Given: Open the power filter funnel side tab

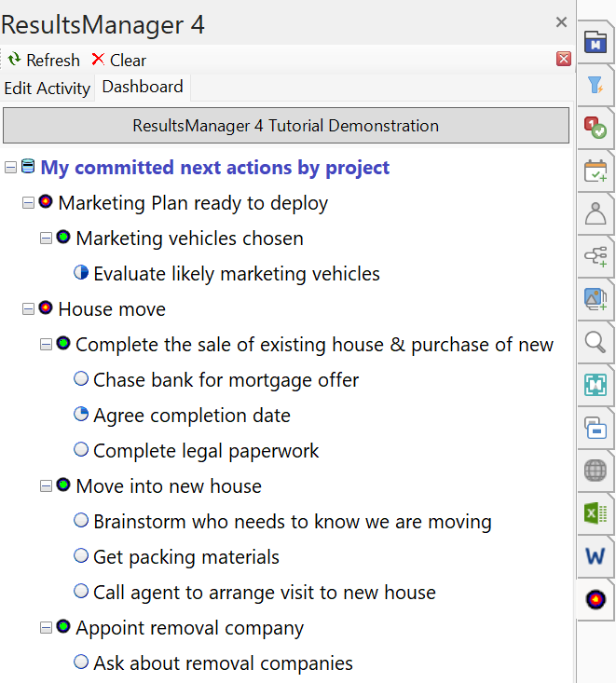Looking at the screenshot, I should pyautogui.click(x=595, y=85).
